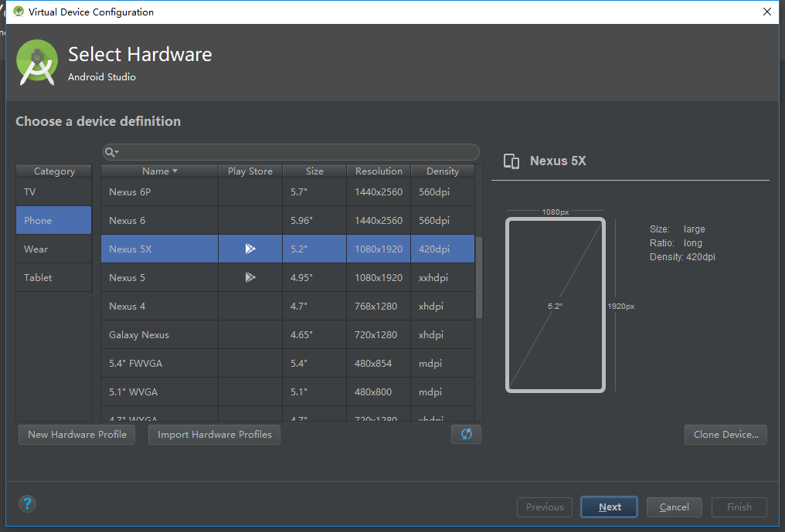Viewport: 785px width, 532px height.
Task: Click the Android icon in window title bar
Action: (19, 12)
